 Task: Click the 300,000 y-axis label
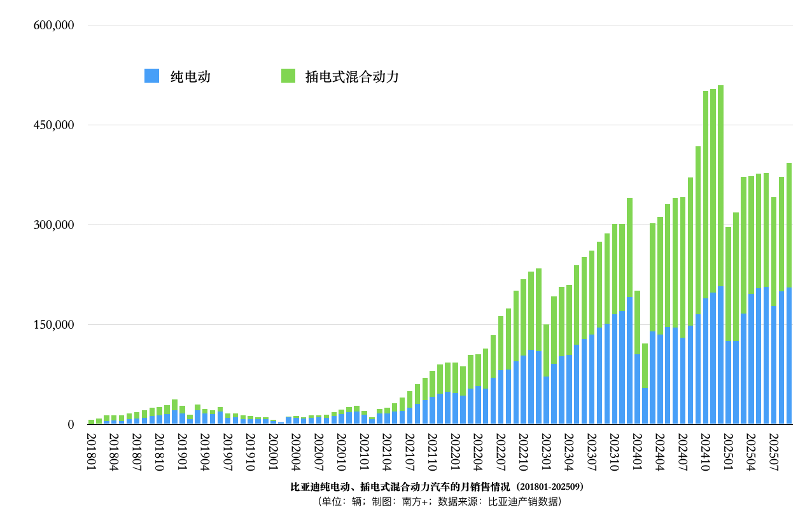(53, 225)
